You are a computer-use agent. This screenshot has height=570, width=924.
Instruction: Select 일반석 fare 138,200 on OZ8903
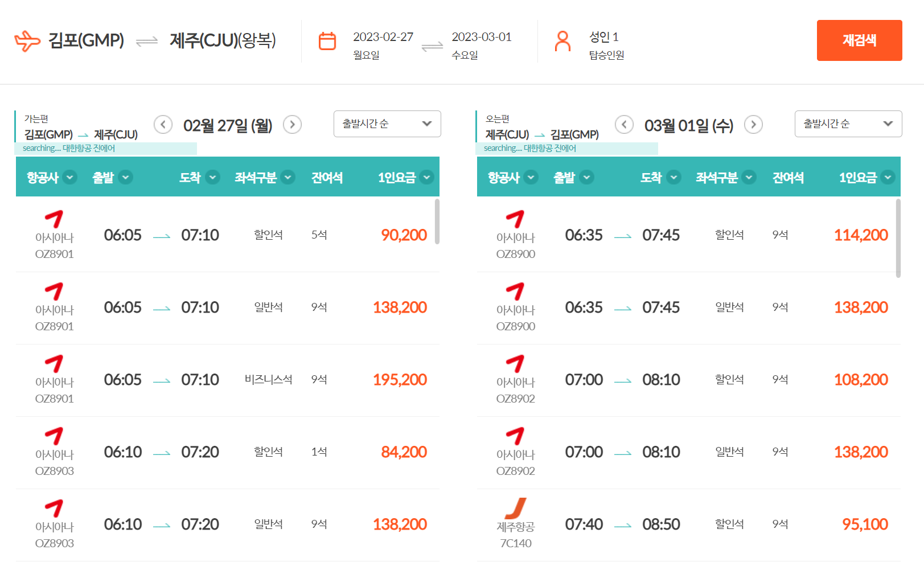tap(400, 524)
